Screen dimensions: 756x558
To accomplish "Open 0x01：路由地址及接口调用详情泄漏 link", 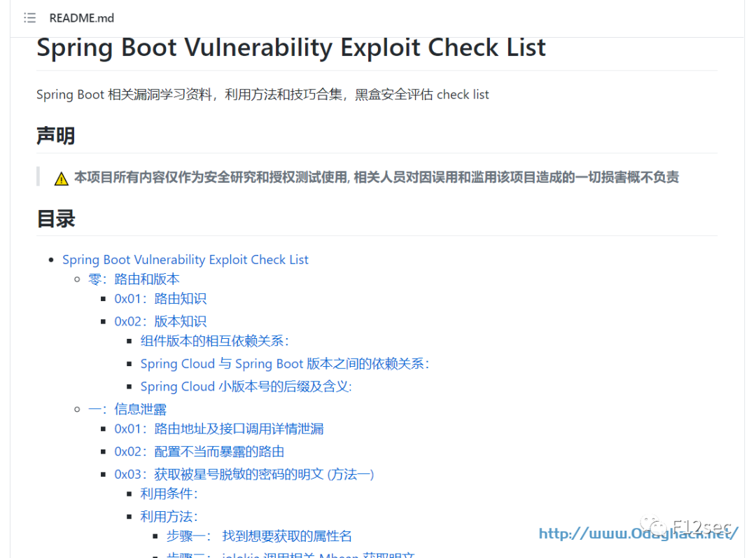I will point(219,428).
